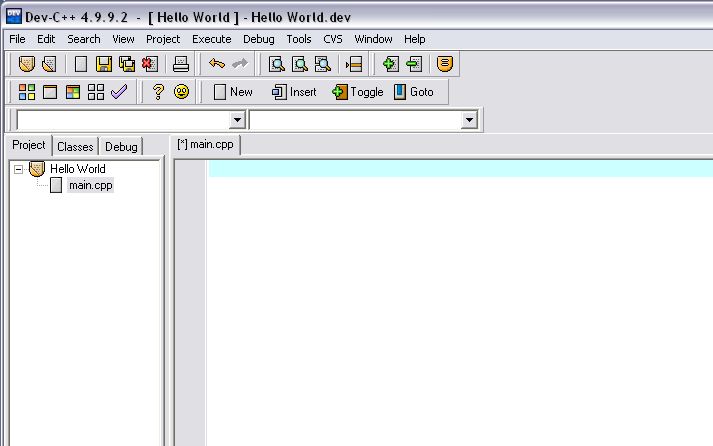Click the Goto bookmark button
The height and width of the screenshot is (446, 713).
click(413, 92)
